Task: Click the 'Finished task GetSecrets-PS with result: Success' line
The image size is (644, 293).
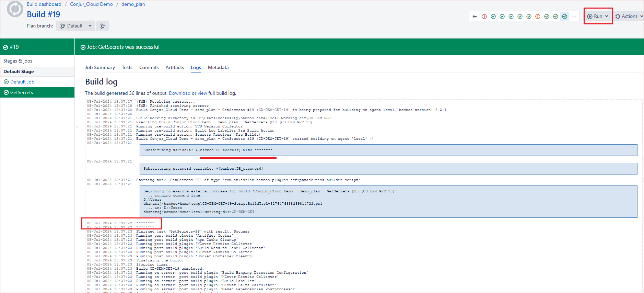Action: [193, 232]
